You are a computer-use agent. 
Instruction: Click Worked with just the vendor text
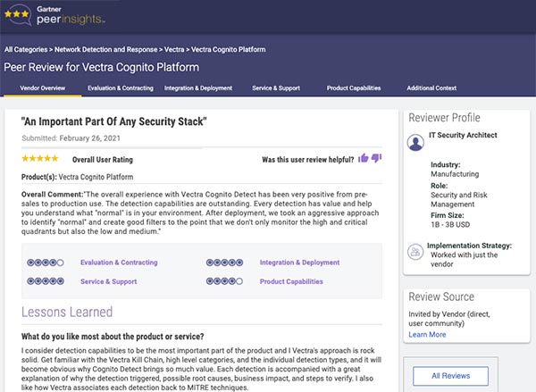point(464,259)
